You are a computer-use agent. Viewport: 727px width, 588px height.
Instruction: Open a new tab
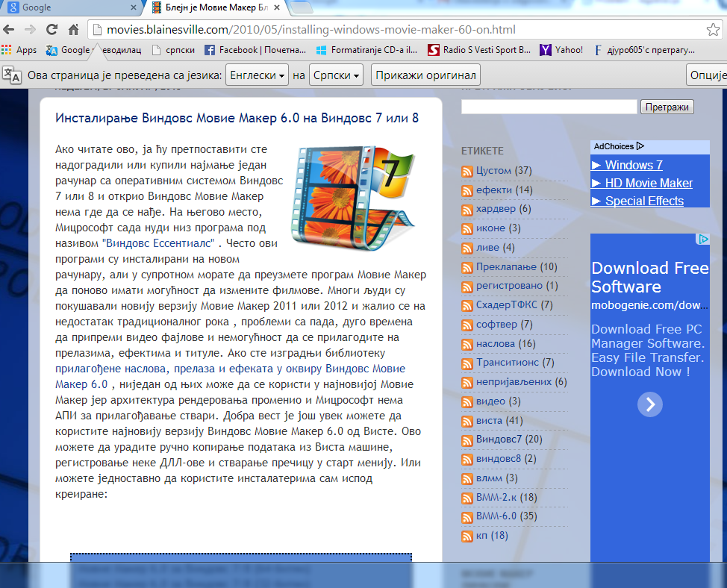[302, 7]
